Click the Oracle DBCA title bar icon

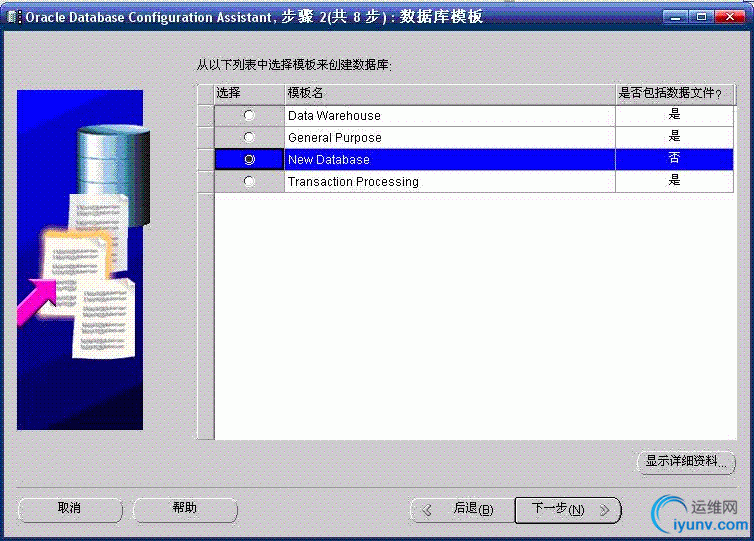coord(14,17)
